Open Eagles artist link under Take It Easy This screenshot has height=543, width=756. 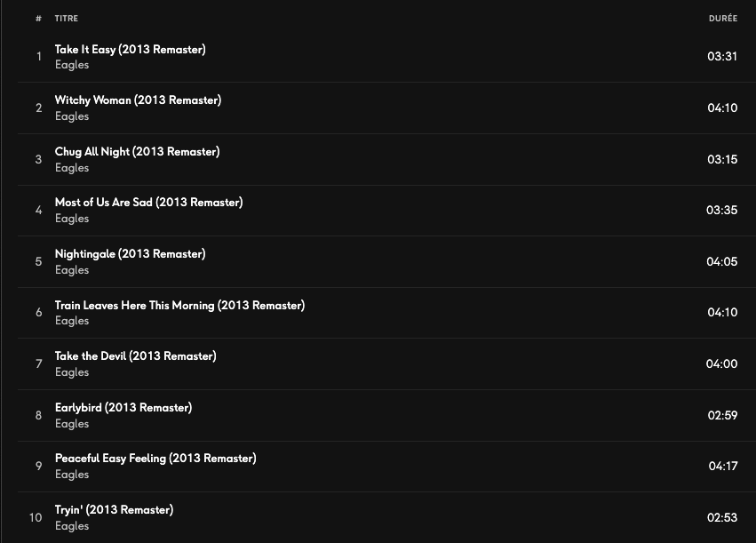tap(72, 65)
